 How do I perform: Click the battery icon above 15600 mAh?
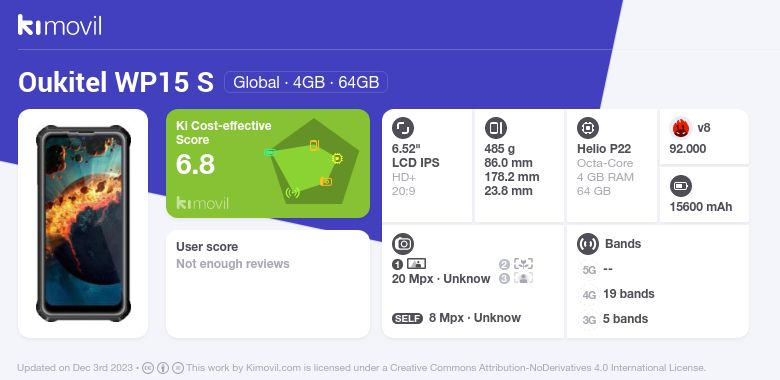click(x=681, y=186)
